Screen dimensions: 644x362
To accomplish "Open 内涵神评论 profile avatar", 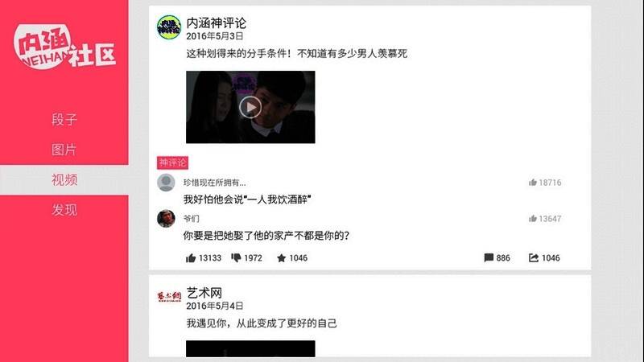I will [x=169, y=27].
